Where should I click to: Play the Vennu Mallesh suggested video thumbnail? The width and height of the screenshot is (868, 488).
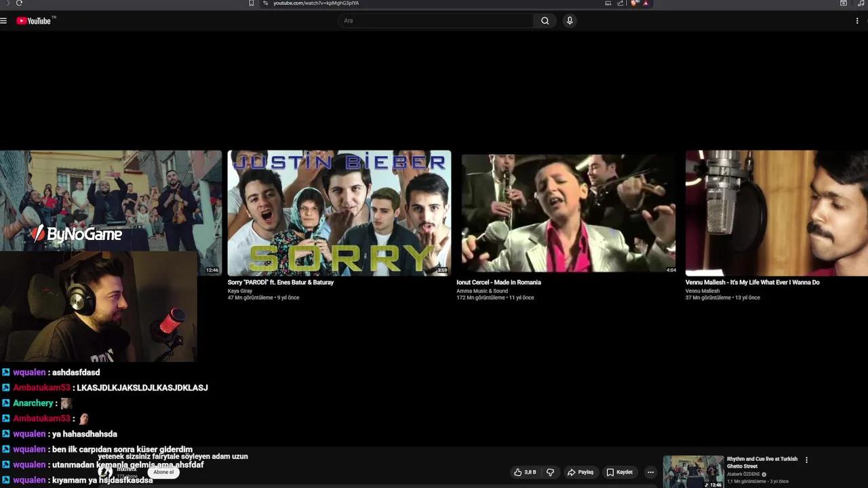(x=776, y=213)
